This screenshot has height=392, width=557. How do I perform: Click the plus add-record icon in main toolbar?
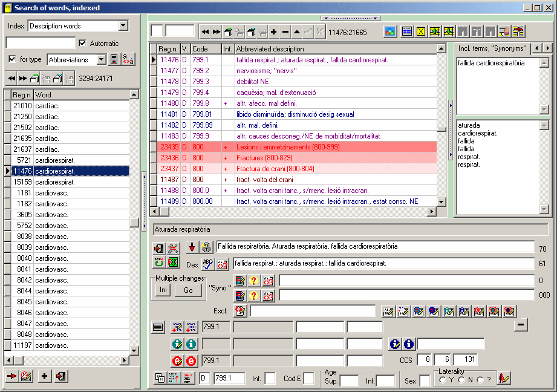(274, 31)
